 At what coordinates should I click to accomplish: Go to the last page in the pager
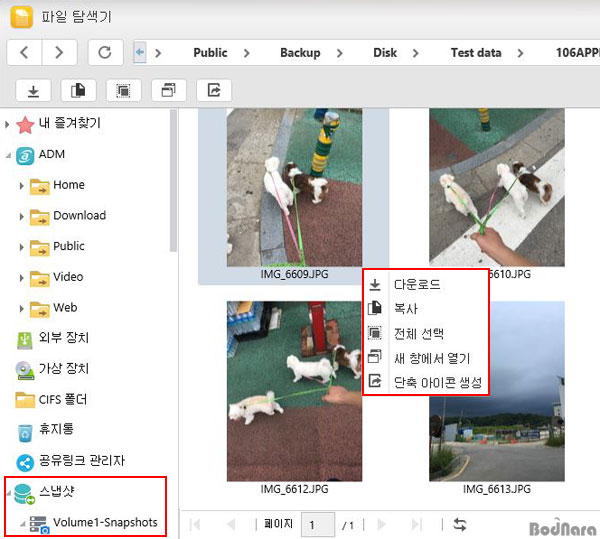(416, 524)
